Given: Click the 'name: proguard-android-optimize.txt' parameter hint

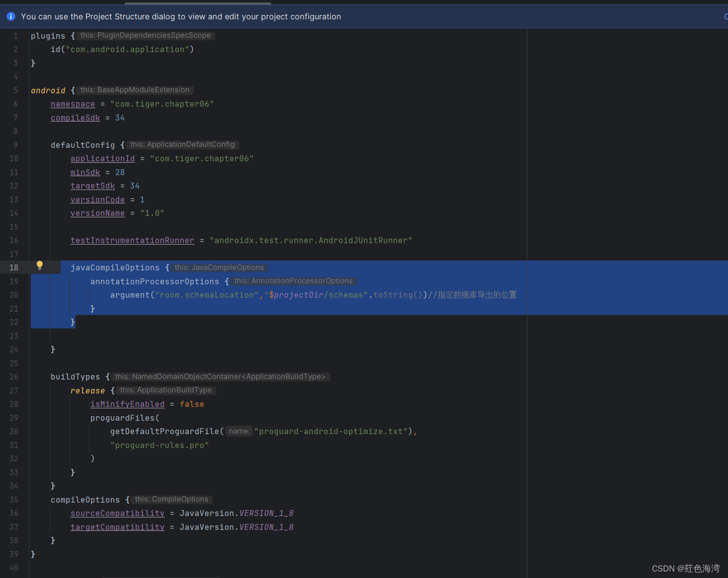Looking at the screenshot, I should (x=239, y=431).
